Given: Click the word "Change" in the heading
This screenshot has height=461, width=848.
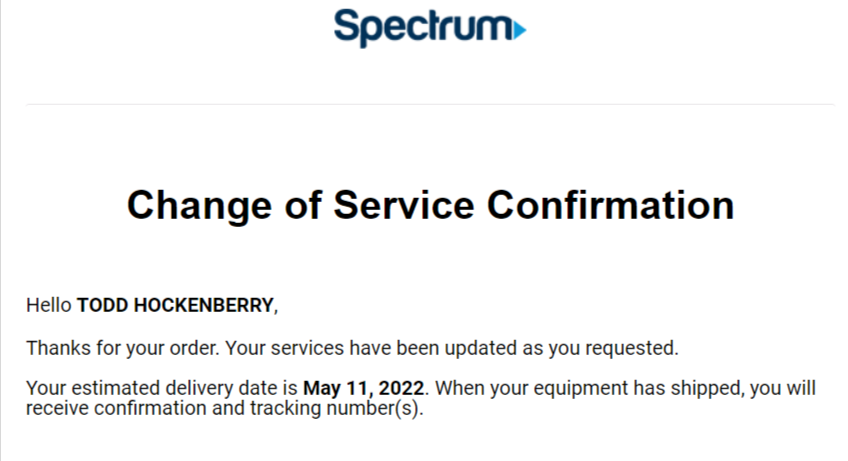Looking at the screenshot, I should (199, 206).
